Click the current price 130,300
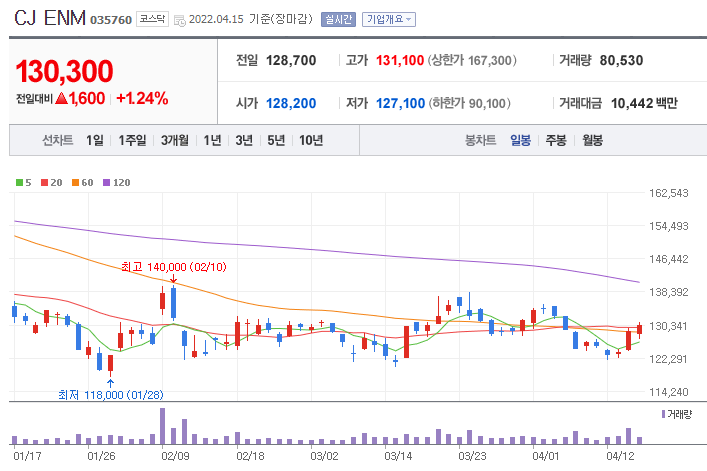 click(64, 71)
